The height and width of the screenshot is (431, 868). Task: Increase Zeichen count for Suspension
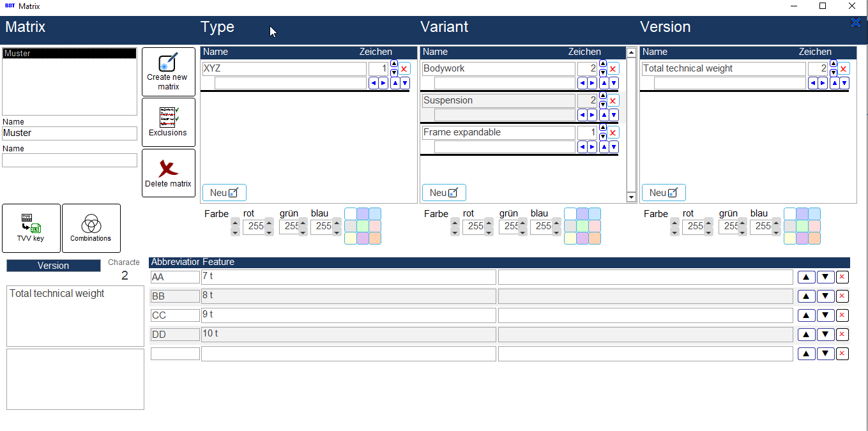tap(603, 96)
